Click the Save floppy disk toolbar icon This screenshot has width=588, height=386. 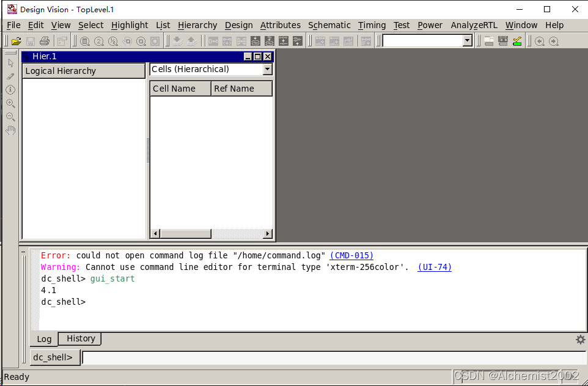[31, 41]
